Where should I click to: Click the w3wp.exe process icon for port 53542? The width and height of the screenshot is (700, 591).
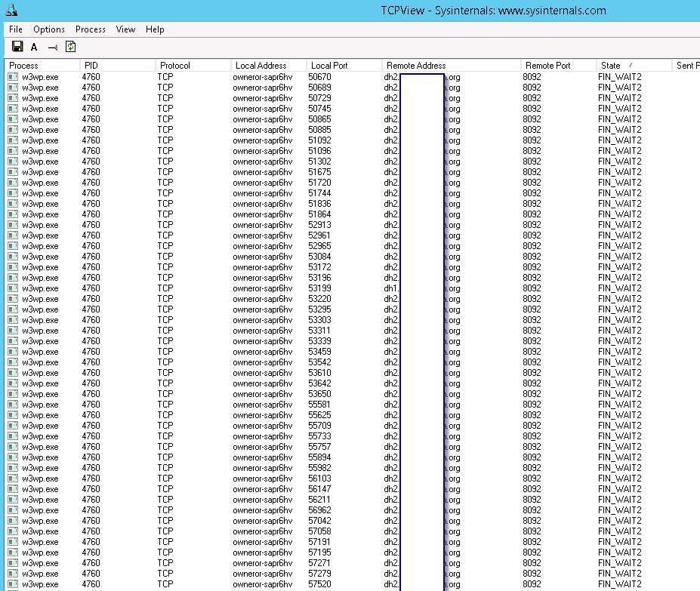[x=13, y=362]
